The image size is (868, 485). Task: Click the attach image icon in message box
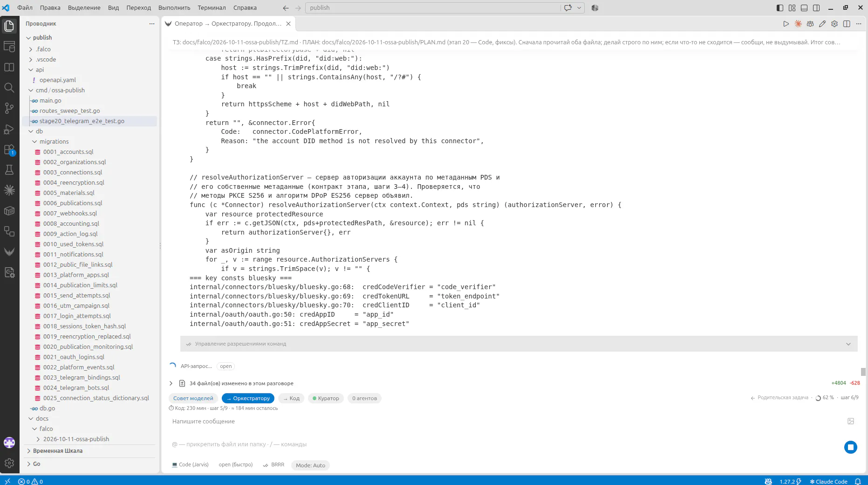[851, 421]
